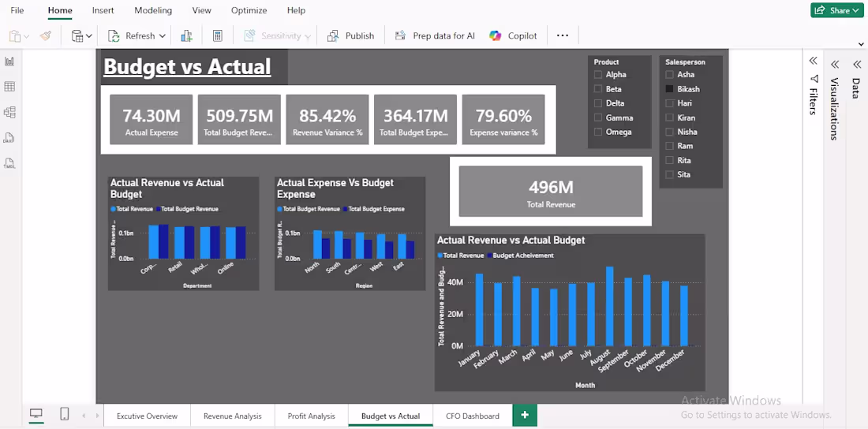Viewport: 868px width, 429px height.
Task: Check the Gamma product checkbox
Action: pyautogui.click(x=598, y=118)
